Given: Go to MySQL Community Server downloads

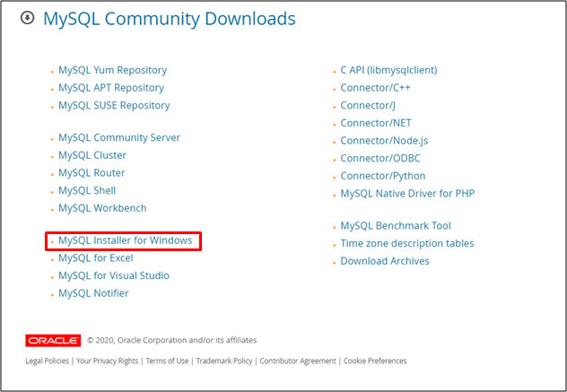Looking at the screenshot, I should click(119, 138).
